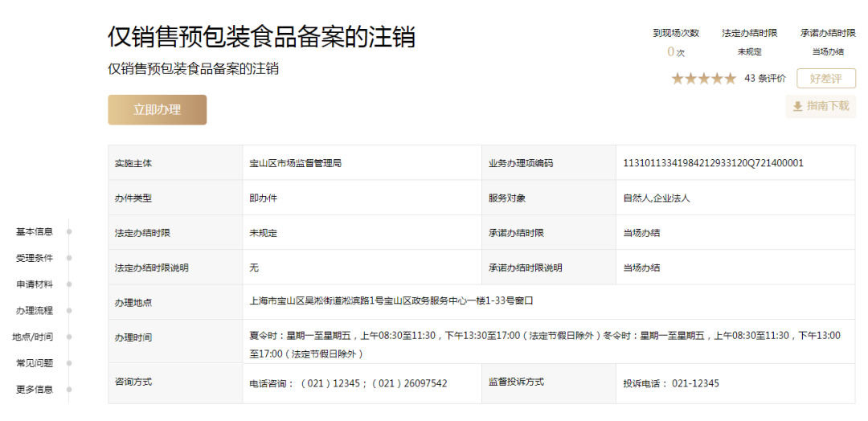Jump to 基本信息 section in sidebar

pyautogui.click(x=35, y=231)
